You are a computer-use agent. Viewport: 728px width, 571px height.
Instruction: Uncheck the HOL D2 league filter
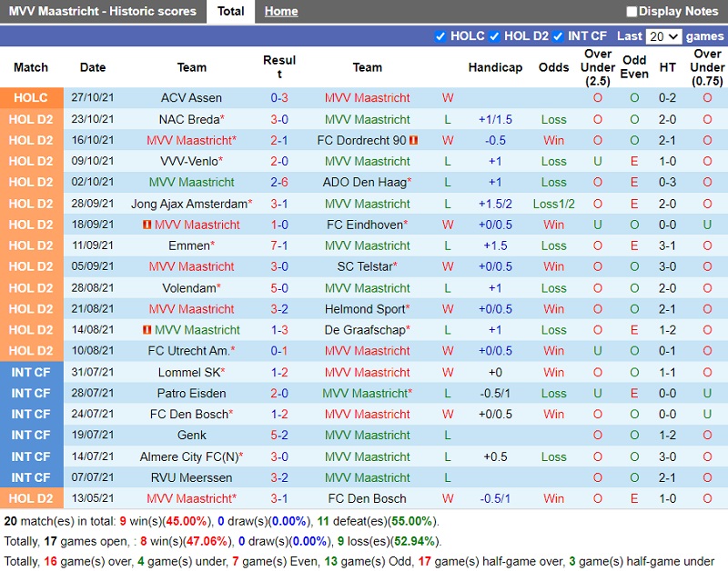[495, 36]
